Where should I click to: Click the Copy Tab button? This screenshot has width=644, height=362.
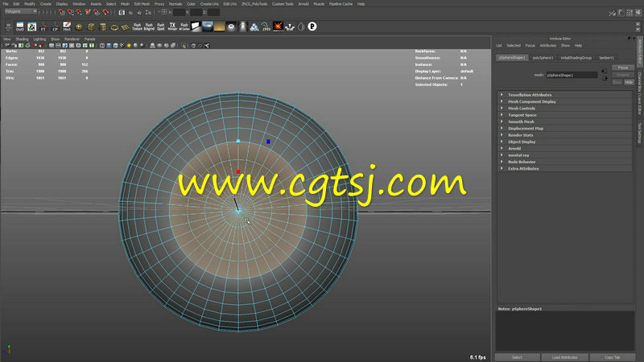point(613,357)
